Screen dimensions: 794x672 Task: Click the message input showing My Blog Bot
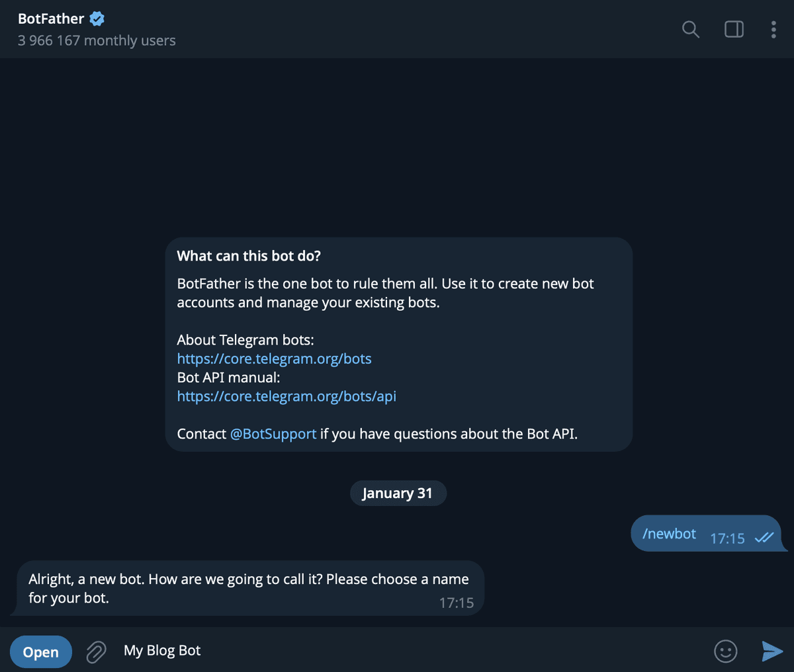(162, 650)
